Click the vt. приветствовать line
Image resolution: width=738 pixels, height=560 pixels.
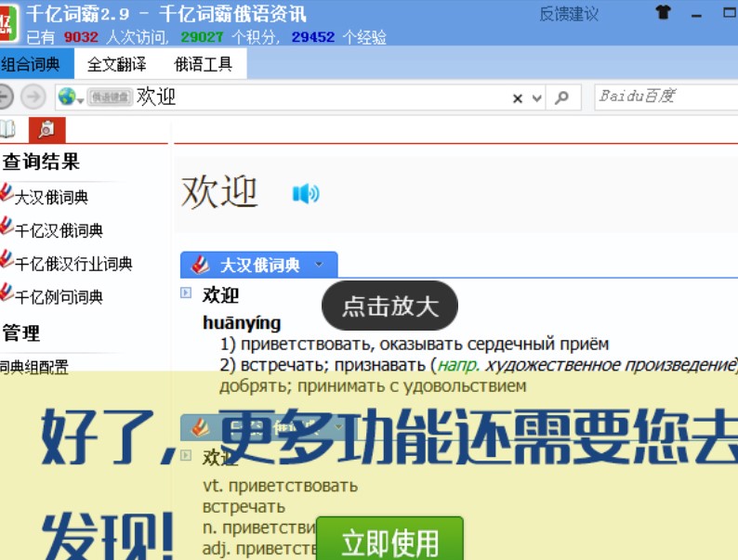(280, 486)
